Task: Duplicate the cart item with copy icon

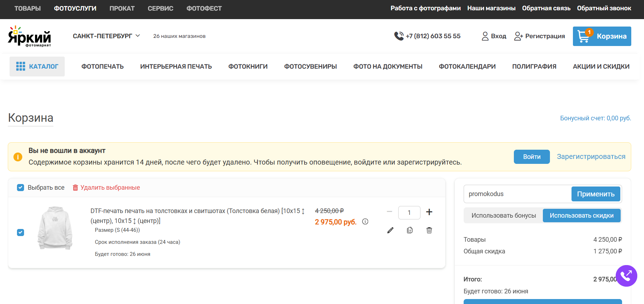Action: (410, 230)
